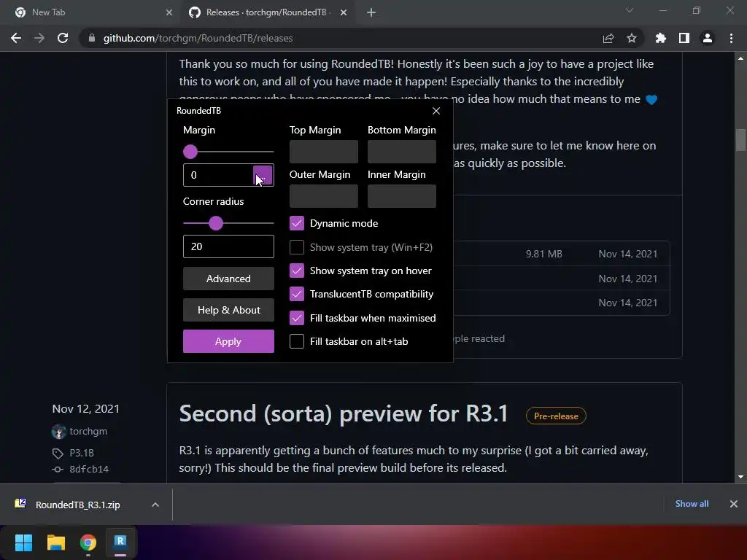Click the browser forward arrow
The image size is (747, 560).
point(39,38)
